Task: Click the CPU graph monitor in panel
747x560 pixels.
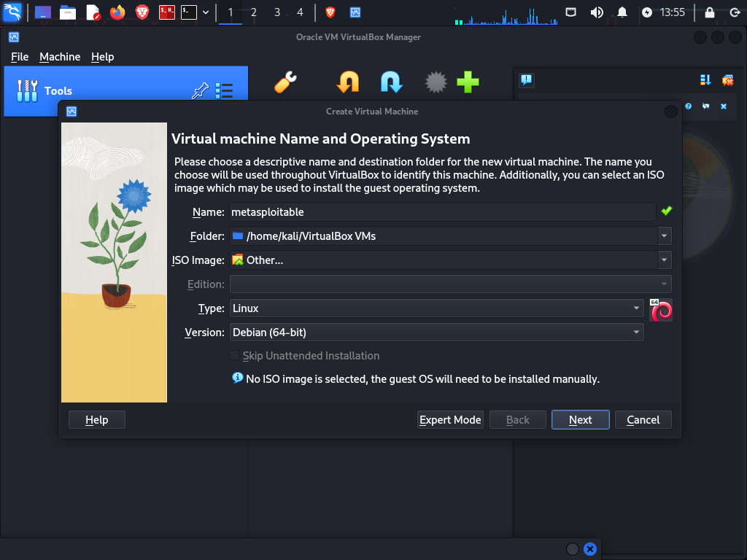Action: [x=506, y=15]
